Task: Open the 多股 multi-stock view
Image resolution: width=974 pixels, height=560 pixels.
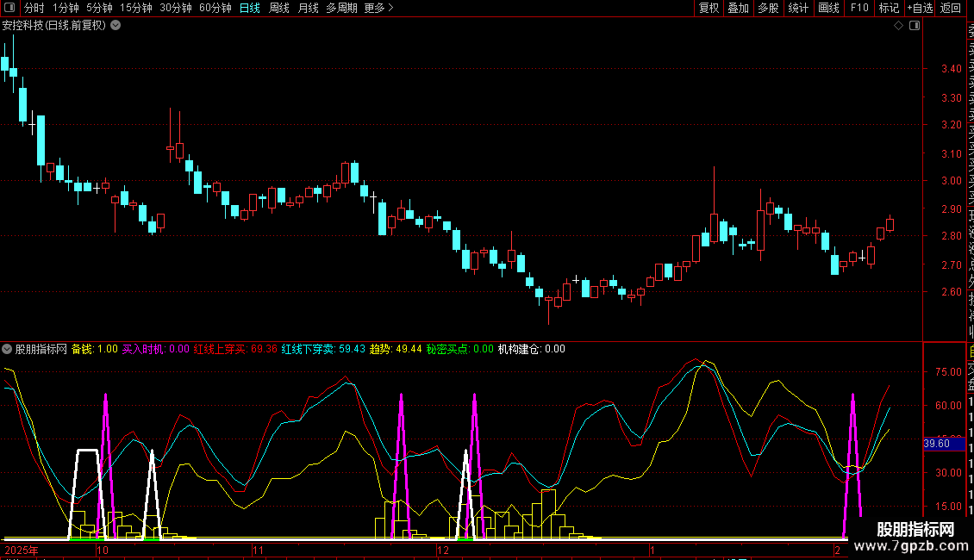Action: 768,8
